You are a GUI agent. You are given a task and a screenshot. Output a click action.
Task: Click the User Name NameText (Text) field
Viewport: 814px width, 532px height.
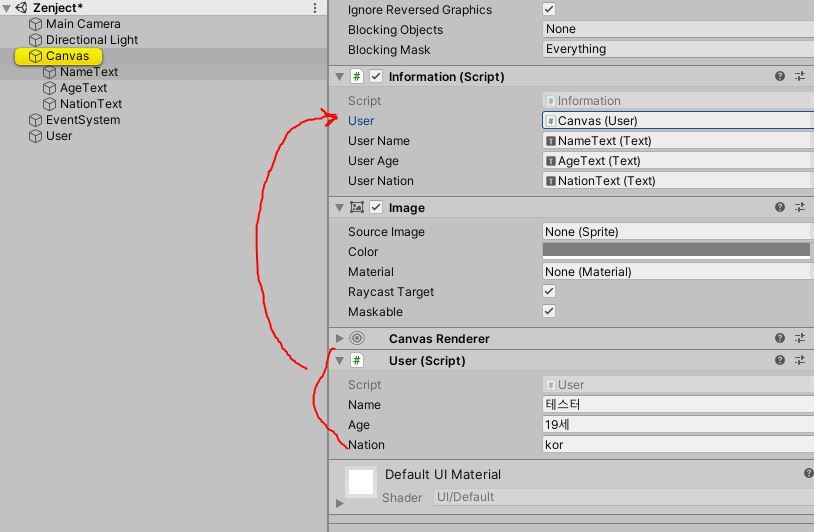point(678,141)
